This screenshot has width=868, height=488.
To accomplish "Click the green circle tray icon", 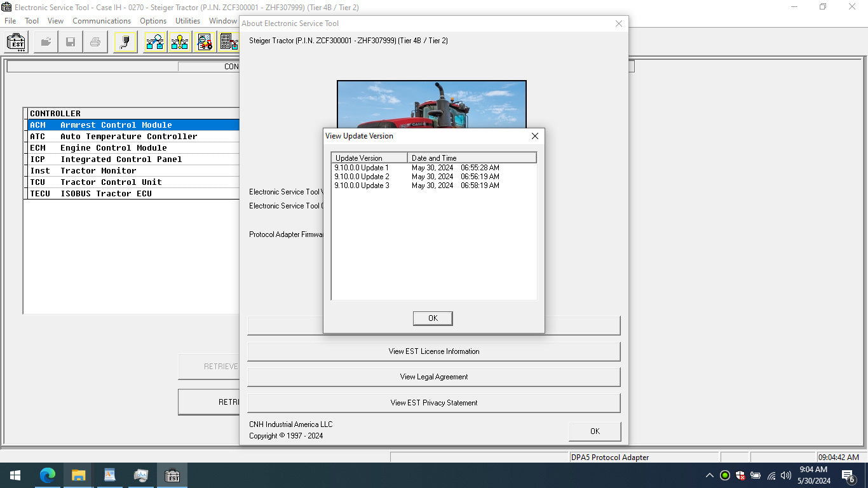I will click(725, 475).
